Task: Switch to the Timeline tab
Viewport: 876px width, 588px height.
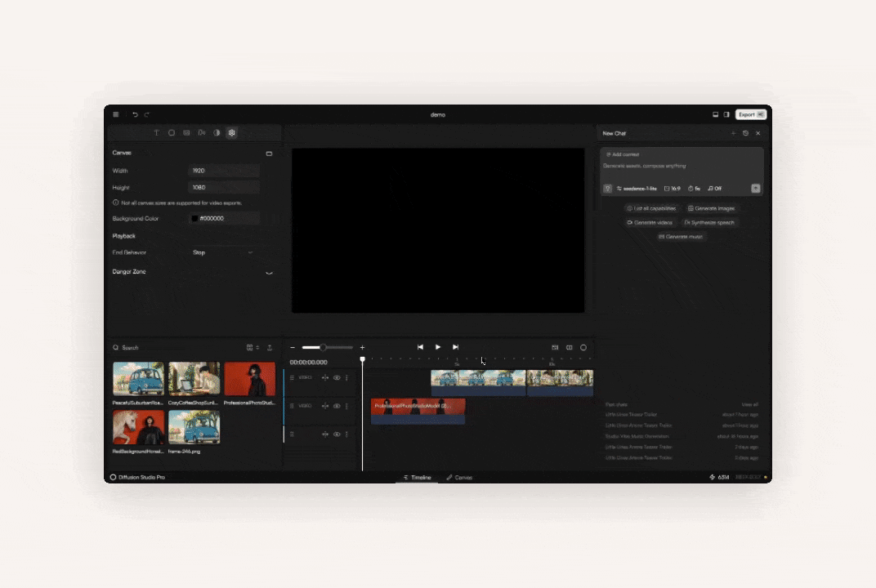Action: click(x=418, y=478)
